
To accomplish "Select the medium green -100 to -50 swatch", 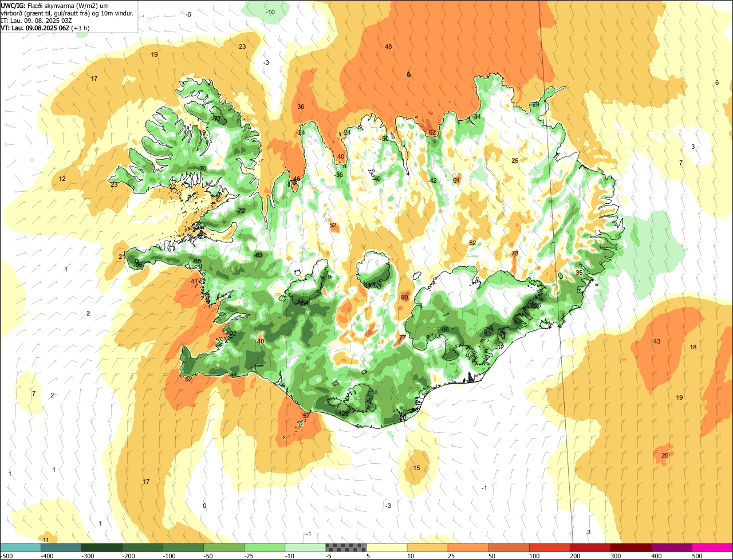I will (x=183, y=547).
